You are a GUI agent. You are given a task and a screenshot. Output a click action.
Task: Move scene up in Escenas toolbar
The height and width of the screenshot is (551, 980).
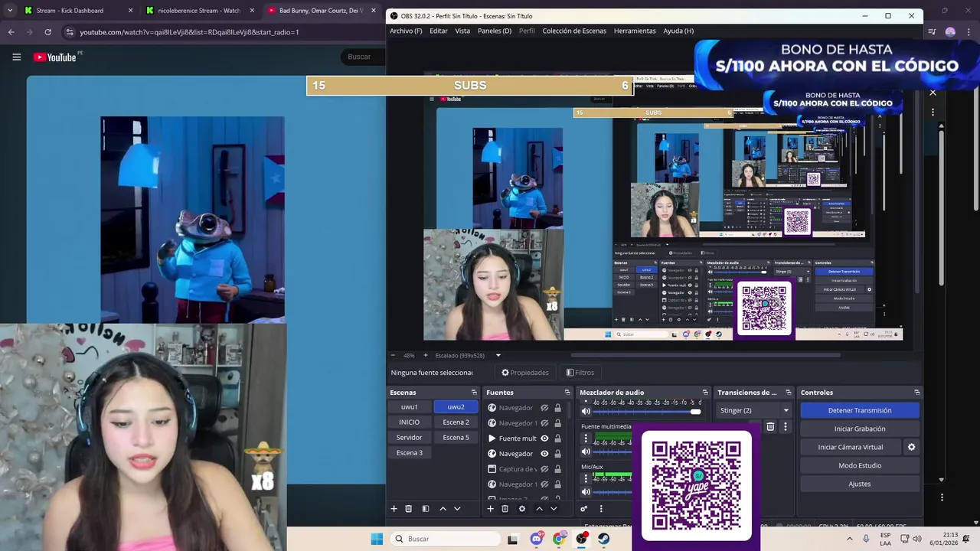tap(443, 509)
